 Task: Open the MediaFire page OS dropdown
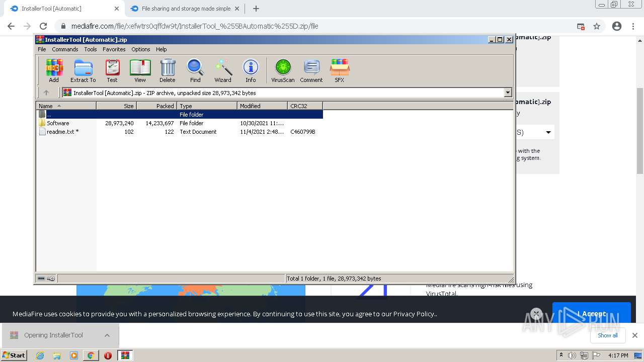tap(535, 132)
